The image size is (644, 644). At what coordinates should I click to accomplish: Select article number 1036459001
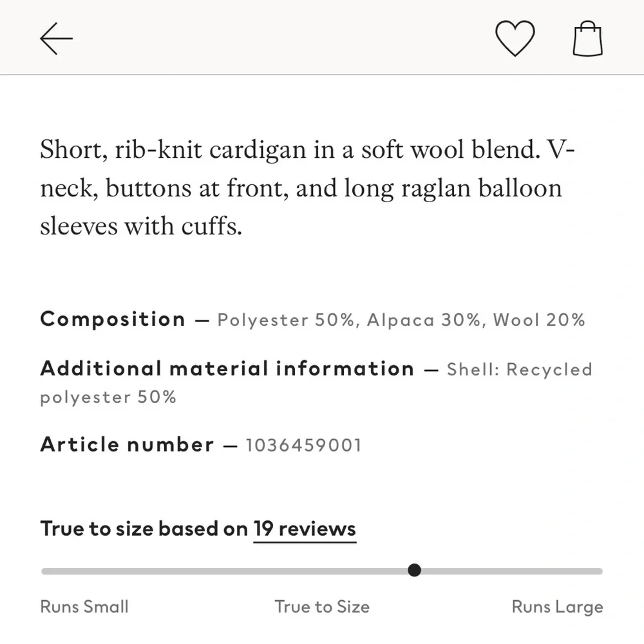pos(303,445)
